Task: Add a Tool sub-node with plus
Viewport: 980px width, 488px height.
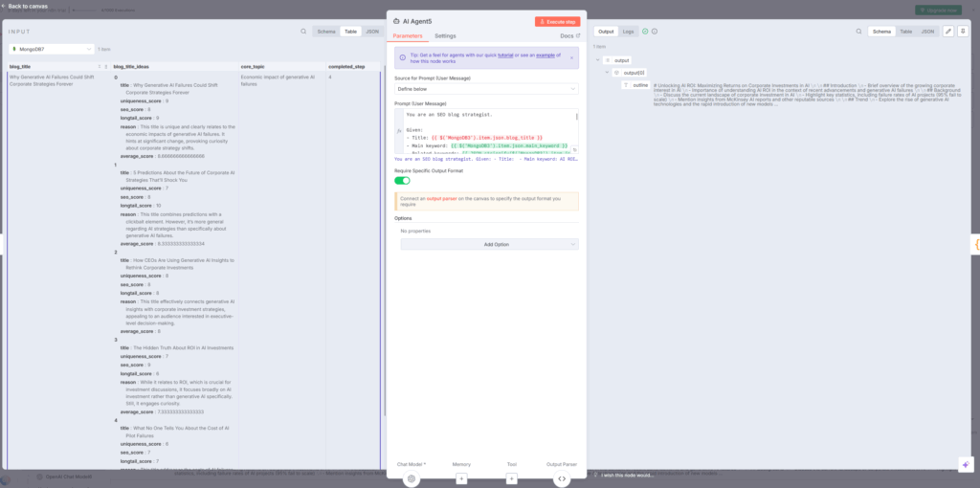Action: [x=511, y=477]
